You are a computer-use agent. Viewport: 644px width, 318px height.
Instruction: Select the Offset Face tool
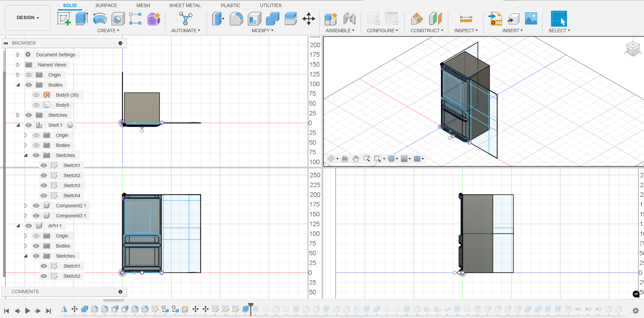(291, 19)
